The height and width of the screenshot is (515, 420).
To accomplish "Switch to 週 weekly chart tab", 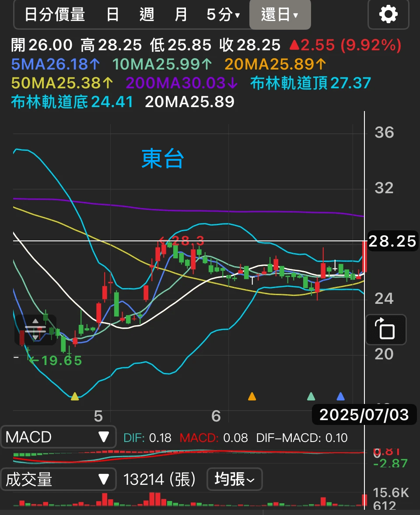I will tap(147, 15).
